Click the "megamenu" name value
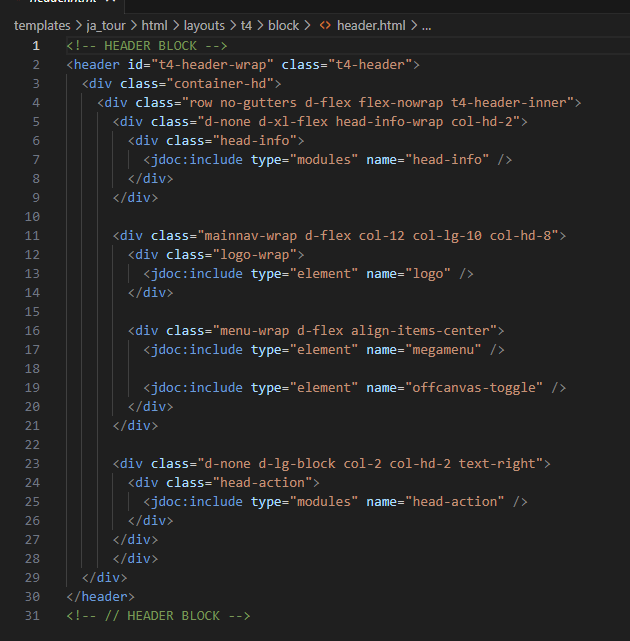 tap(443, 350)
